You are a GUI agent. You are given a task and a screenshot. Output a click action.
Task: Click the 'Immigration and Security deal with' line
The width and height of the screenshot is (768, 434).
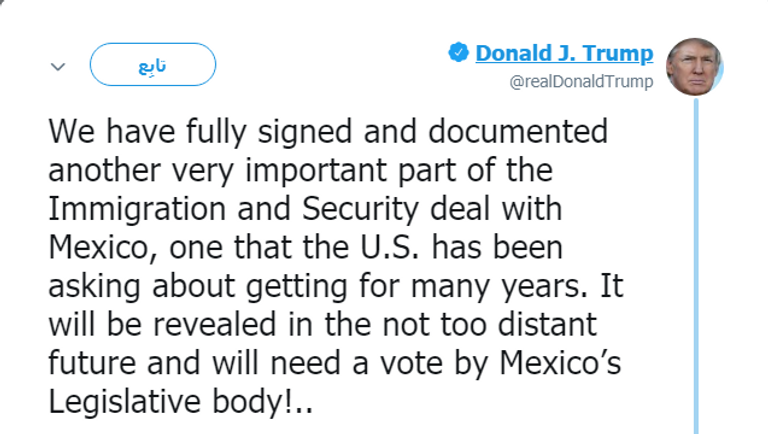[x=307, y=210]
